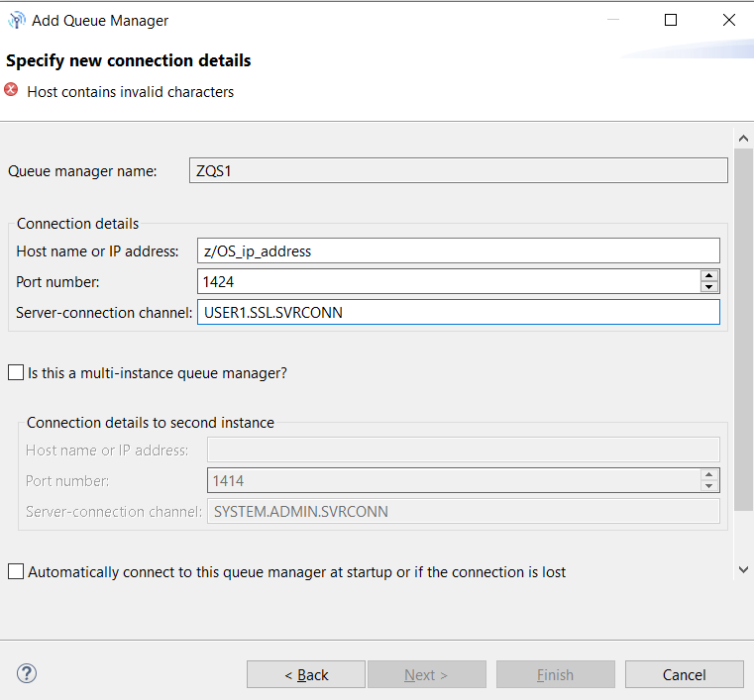754x700 pixels.
Task: Click the 'Connection details' group label
Action: [77, 224]
